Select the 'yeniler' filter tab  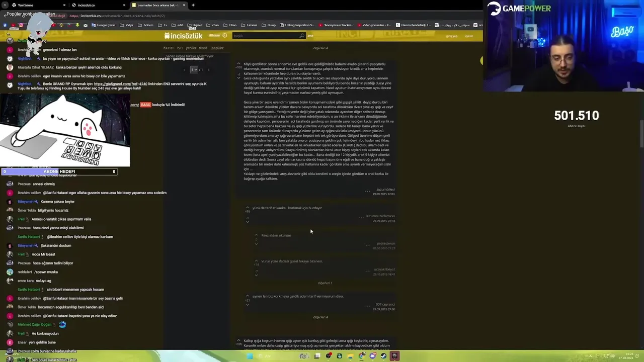click(x=191, y=48)
